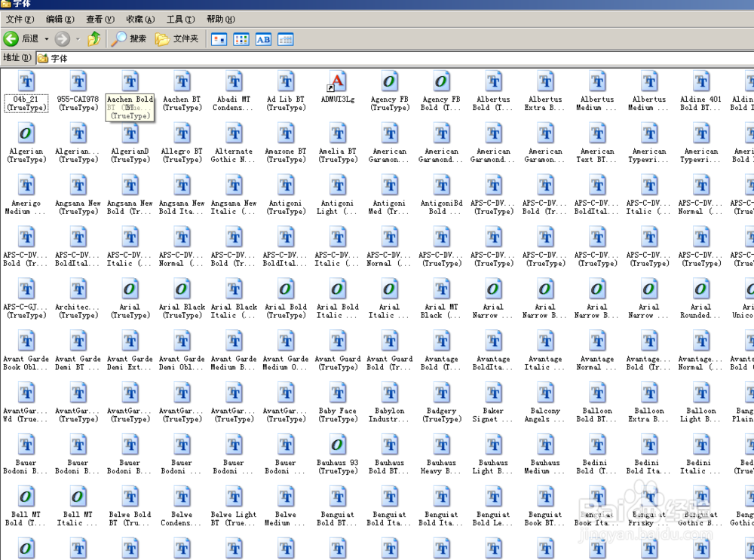The image size is (754, 560).
Task: Open the Forward button dropdown arrow
Action: (x=78, y=38)
